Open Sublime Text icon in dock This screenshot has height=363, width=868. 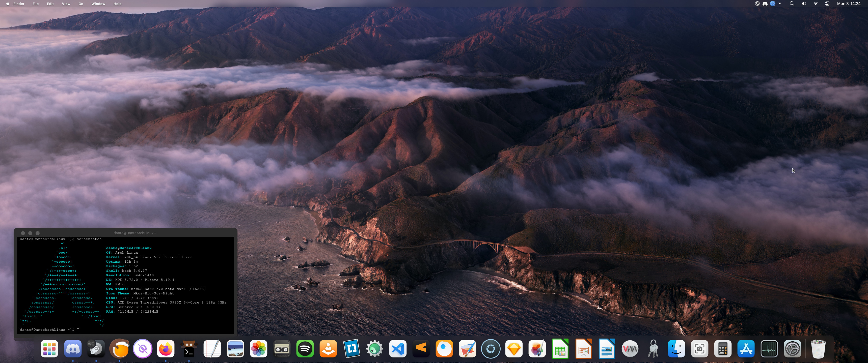tap(421, 349)
